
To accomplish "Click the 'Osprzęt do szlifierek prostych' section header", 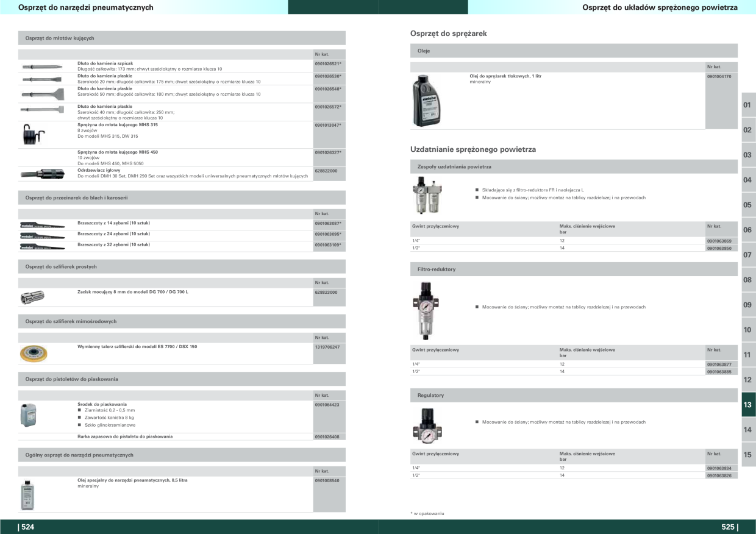I will (x=182, y=266).
